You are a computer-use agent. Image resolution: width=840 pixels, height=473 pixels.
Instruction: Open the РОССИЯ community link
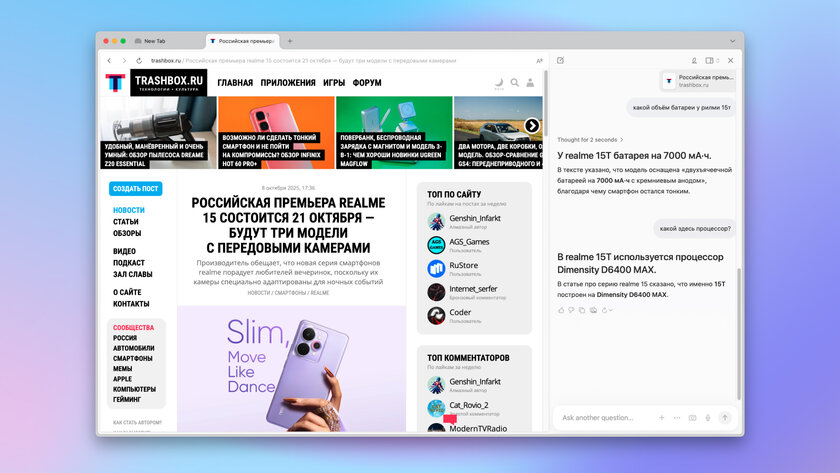pos(125,338)
